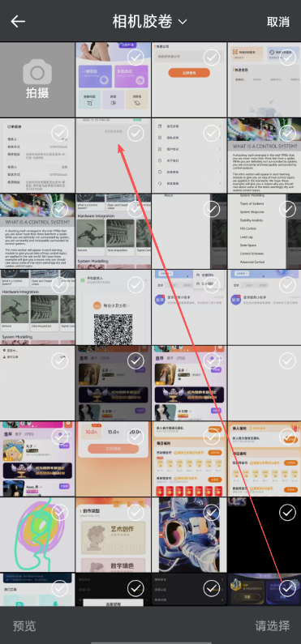Open the 拍摄 camera tile
The width and height of the screenshot is (301, 644).
(37, 79)
